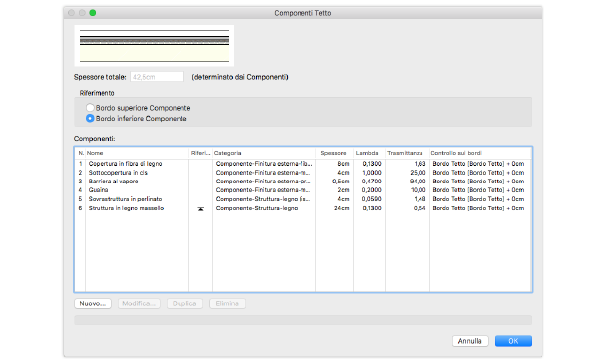
Task: Click transmittance value 94,00
Action: (418, 182)
